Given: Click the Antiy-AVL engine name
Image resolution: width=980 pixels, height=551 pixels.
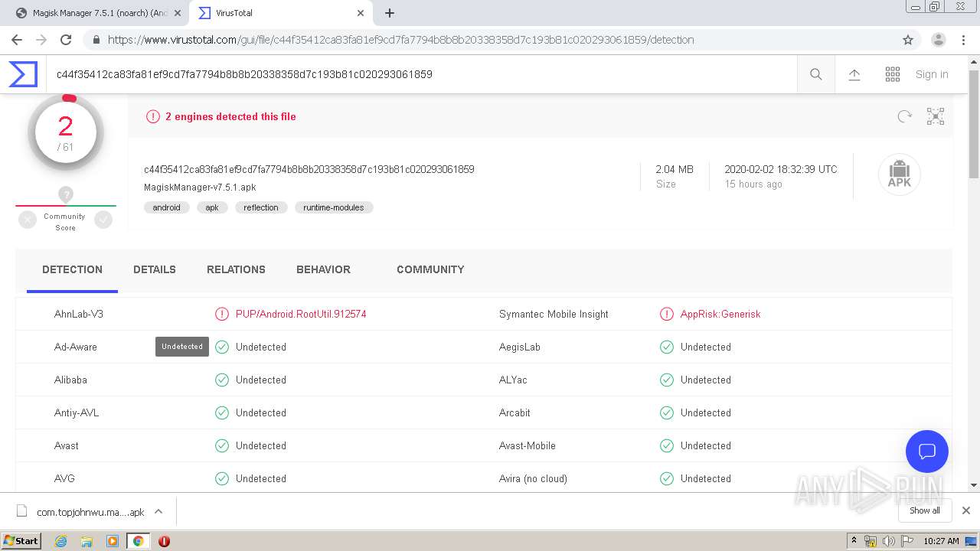Looking at the screenshot, I should [77, 412].
